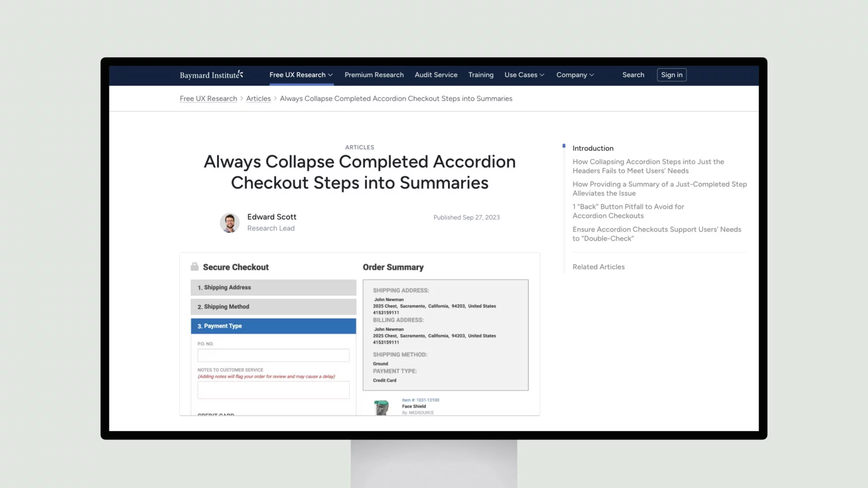Viewport: 868px width, 488px height.
Task: Expand the Company dropdown menu
Action: pos(575,75)
